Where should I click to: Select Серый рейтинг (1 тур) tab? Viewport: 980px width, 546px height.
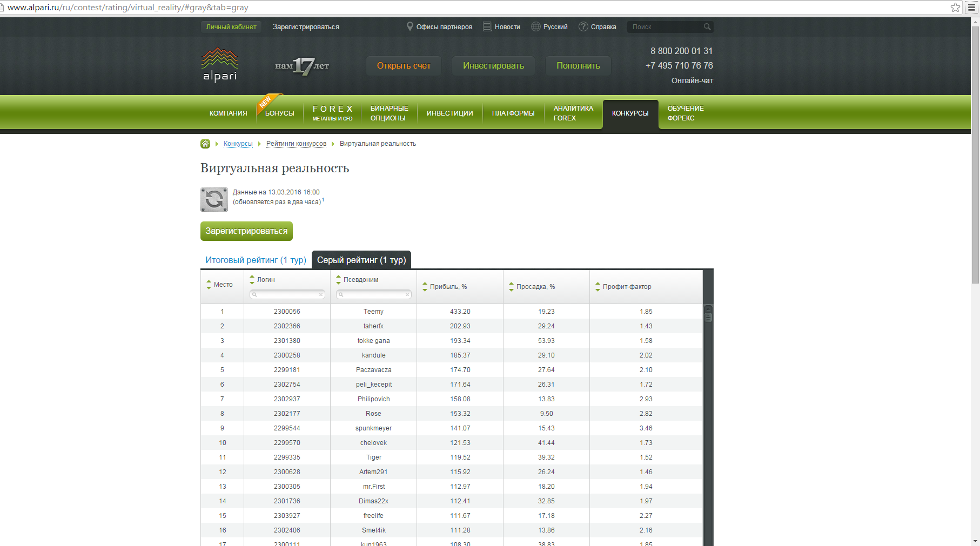tap(361, 260)
